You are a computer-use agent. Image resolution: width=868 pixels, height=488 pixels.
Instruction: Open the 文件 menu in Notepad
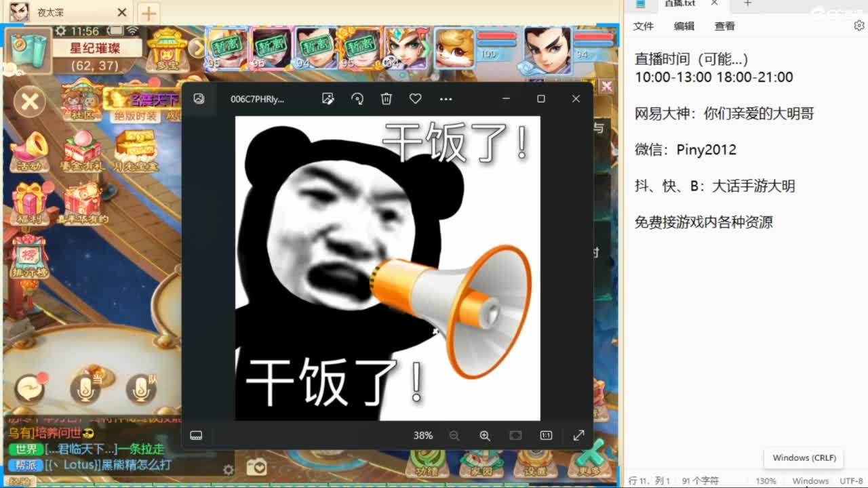coord(644,26)
